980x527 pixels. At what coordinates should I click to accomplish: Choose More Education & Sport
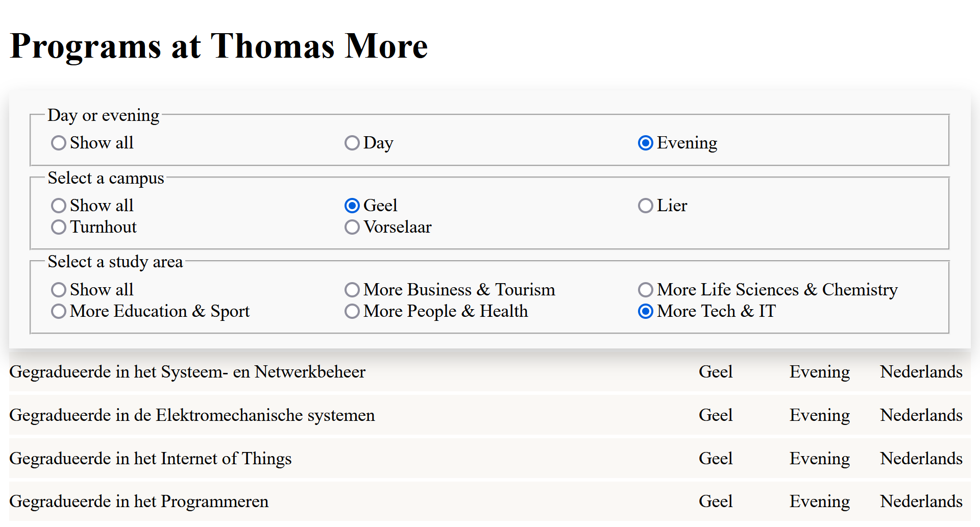point(59,311)
